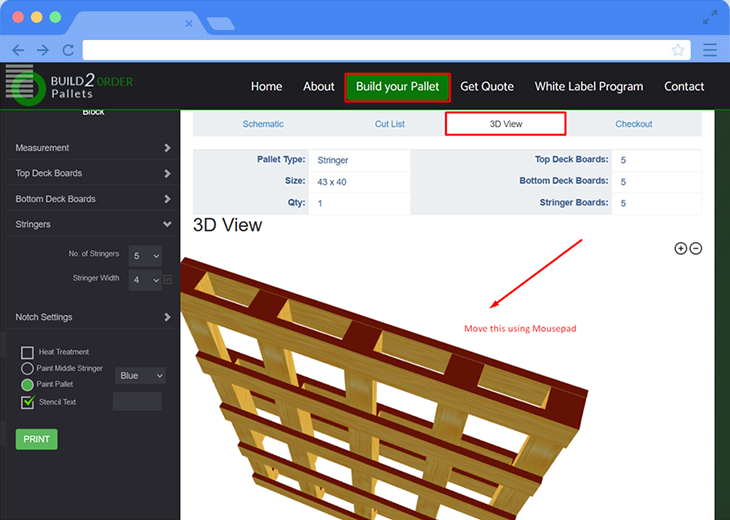Click the browser back arrow
Image resolution: width=730 pixels, height=520 pixels.
(x=18, y=50)
